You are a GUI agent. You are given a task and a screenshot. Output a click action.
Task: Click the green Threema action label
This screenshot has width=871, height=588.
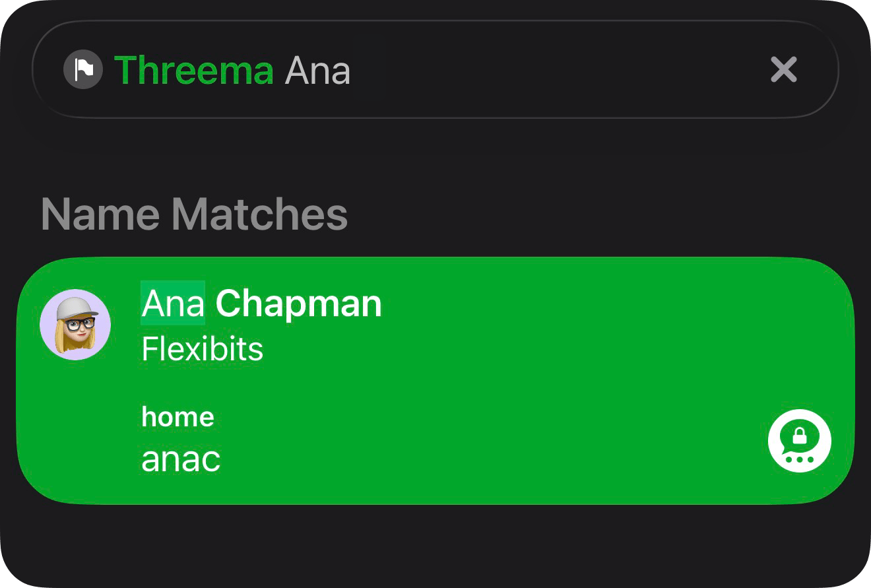pos(194,70)
